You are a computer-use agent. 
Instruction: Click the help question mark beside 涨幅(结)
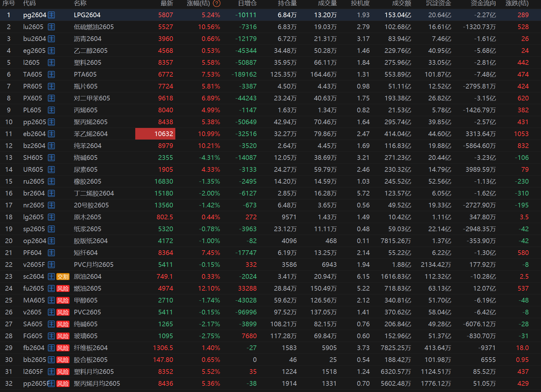point(216,3)
